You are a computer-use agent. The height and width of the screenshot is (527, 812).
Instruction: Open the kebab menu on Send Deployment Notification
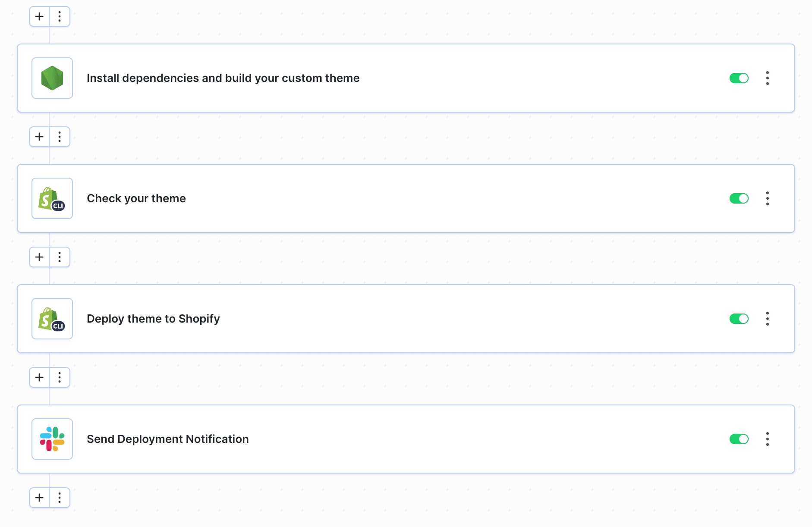768,439
